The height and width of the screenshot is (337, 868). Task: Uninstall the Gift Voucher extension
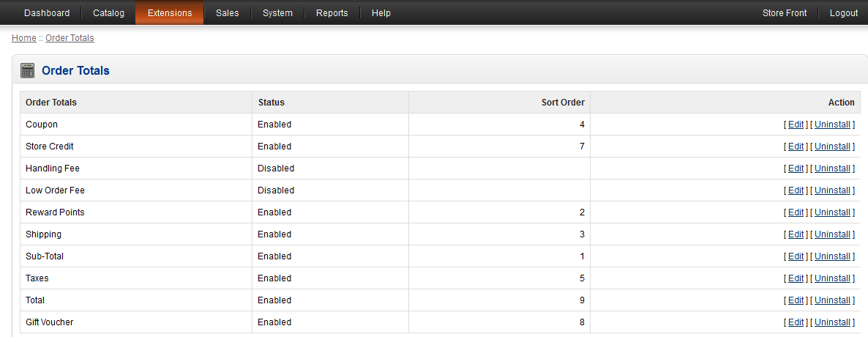point(832,322)
